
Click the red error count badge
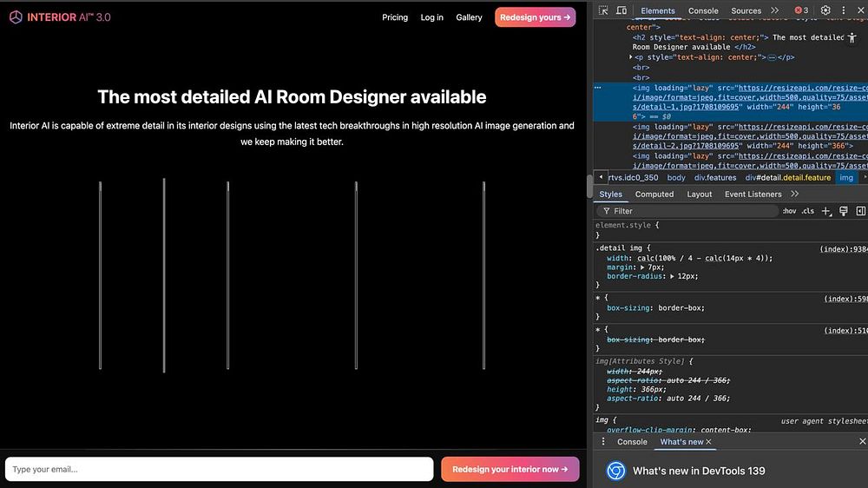coord(801,10)
